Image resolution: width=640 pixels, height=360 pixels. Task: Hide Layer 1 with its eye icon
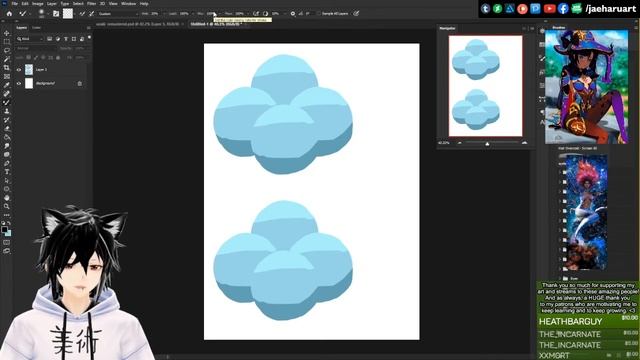point(19,70)
